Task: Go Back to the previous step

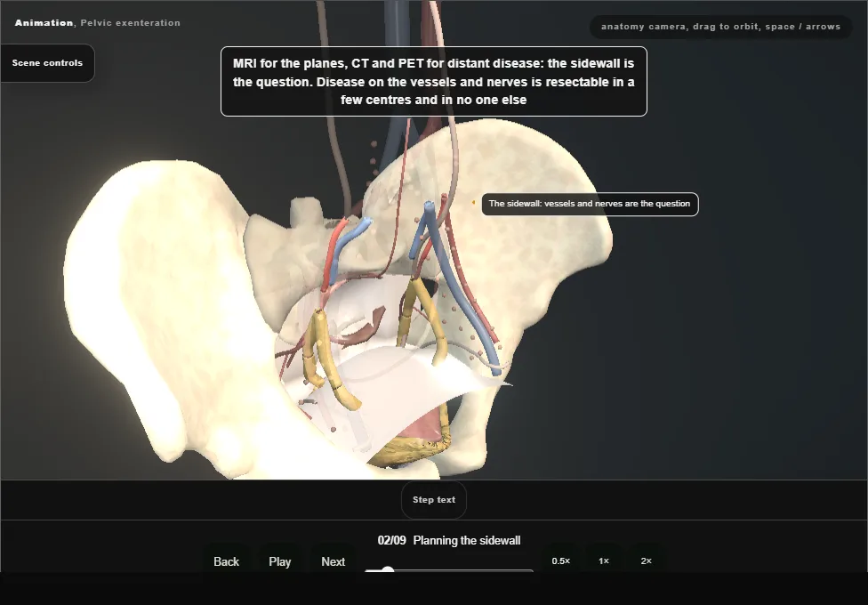Action: (x=227, y=561)
